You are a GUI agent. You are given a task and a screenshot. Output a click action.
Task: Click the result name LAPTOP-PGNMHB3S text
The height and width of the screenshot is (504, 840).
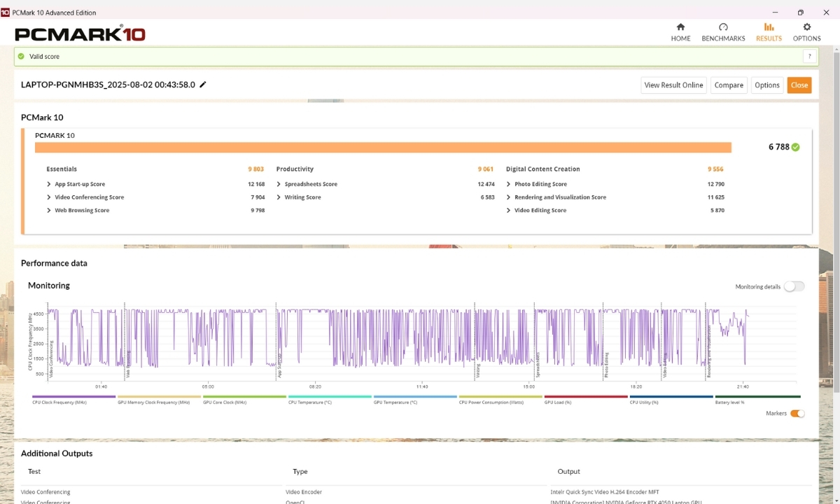coord(108,85)
